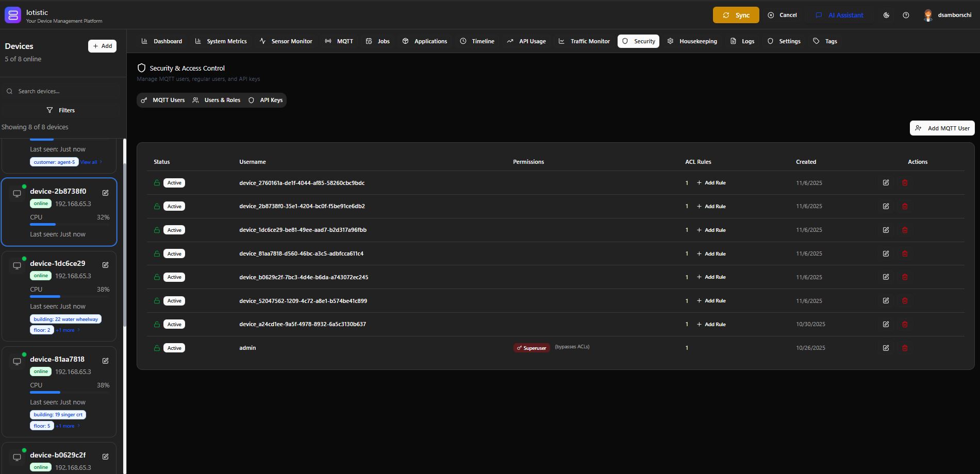Expand View all tags for customer agent-5
This screenshot has height=474, width=980.
coord(89,162)
